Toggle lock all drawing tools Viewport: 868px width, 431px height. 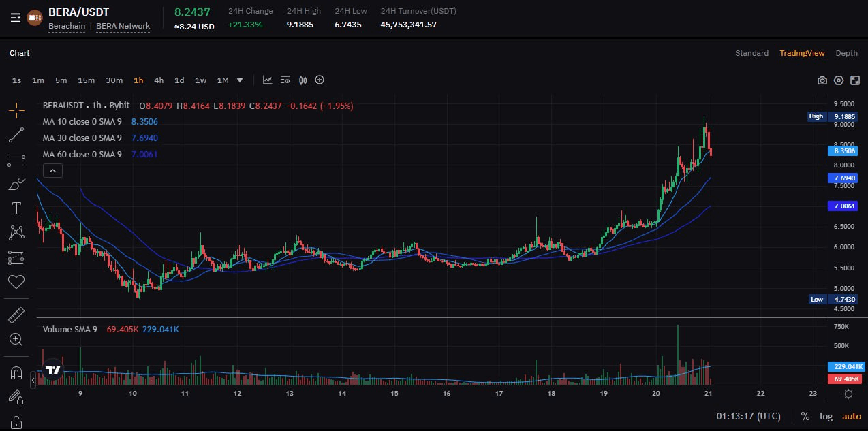(16, 421)
